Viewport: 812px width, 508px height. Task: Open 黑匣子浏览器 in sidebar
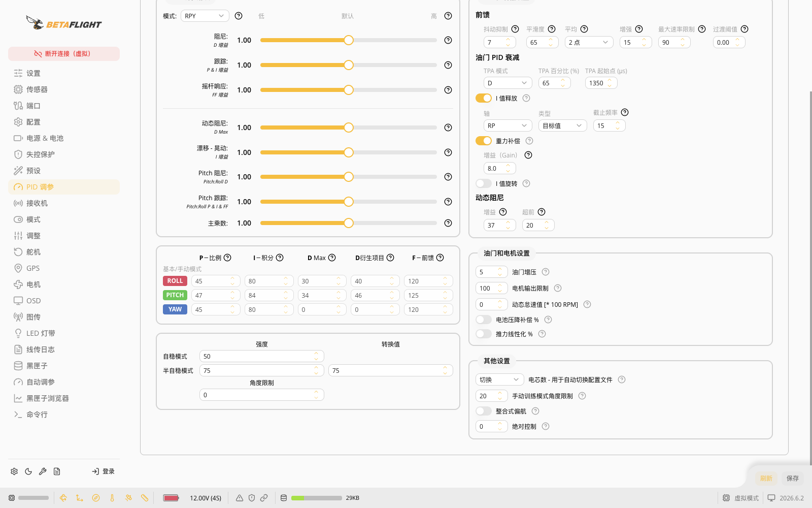64,398
